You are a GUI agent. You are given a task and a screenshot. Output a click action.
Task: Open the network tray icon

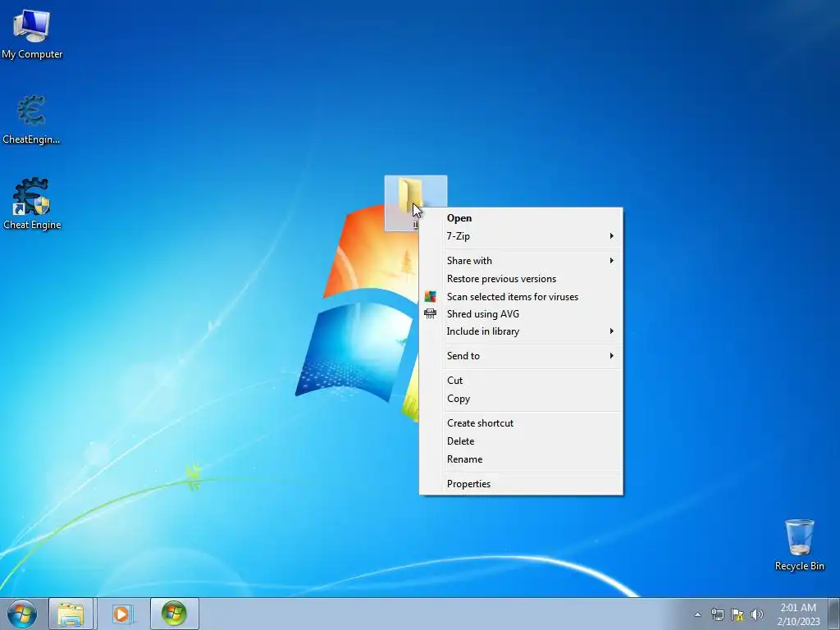pyautogui.click(x=717, y=614)
